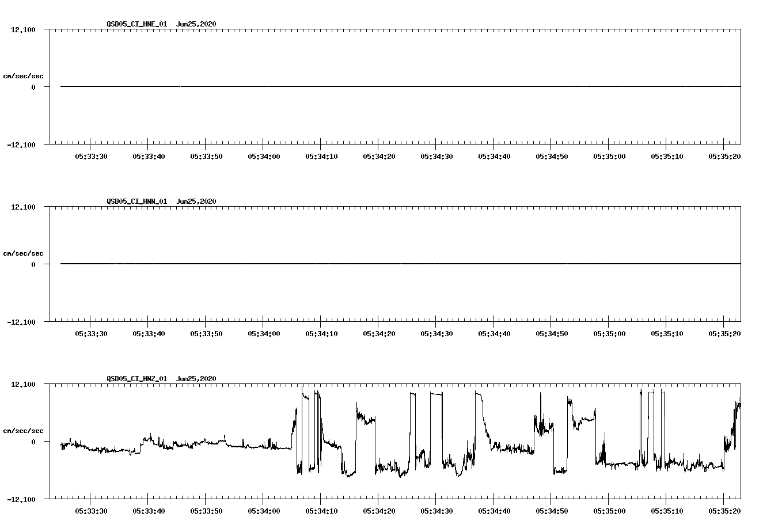The width and height of the screenshot is (782, 532).
Task: Click the 05:33:50 time label under HNN plot
Action: pos(206,334)
